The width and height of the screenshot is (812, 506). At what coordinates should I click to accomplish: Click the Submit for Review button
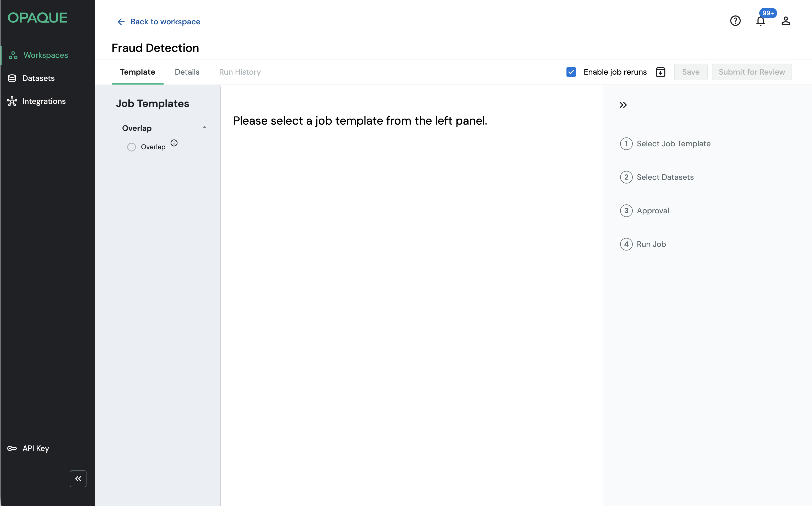751,72
